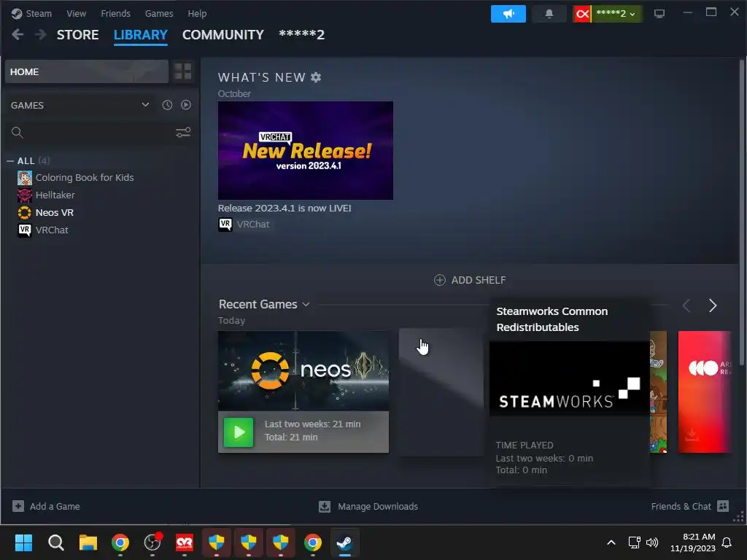747x560 pixels.
Task: Click the Neos recent game banner
Action: point(303,371)
